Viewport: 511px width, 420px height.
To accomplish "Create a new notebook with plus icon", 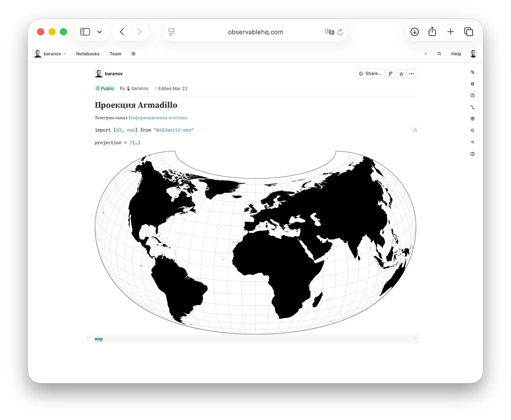I will point(426,54).
